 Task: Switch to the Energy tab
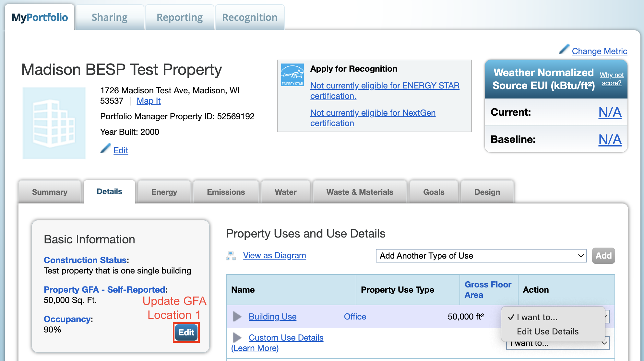click(x=164, y=192)
